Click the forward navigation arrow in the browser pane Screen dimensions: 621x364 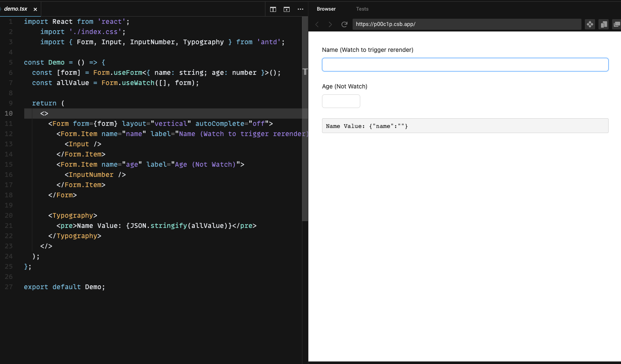[330, 24]
